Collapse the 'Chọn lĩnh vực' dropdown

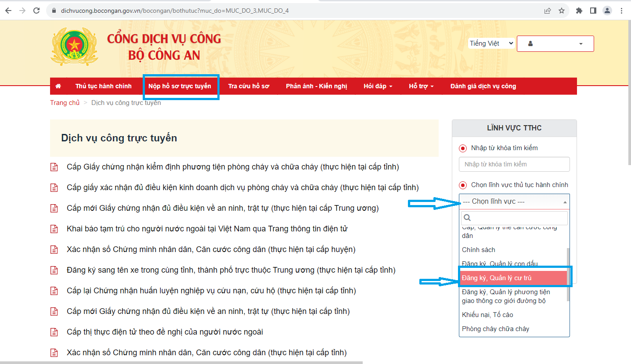514,202
